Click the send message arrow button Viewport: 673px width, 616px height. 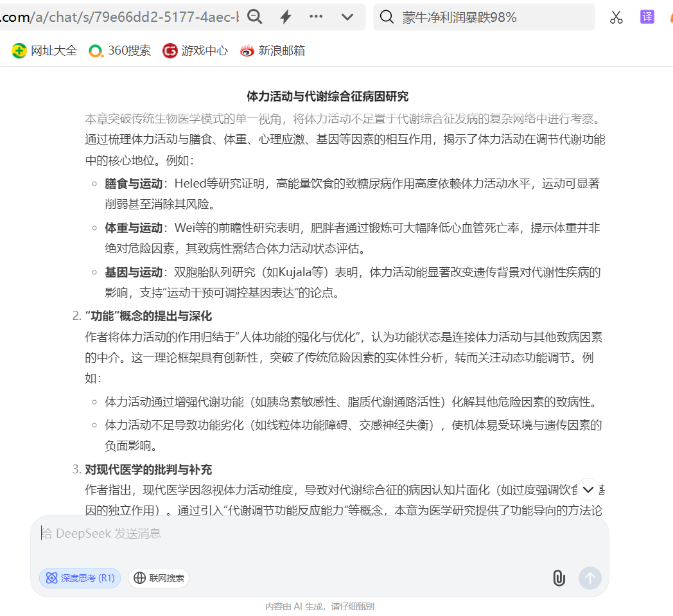[590, 578]
